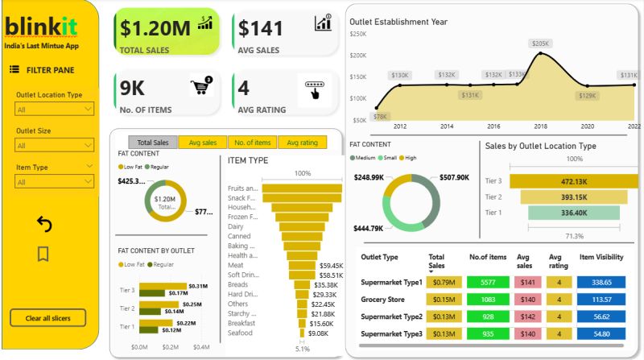The image size is (644, 360).
Task: Click the Supermarket Type3 row label
Action: tap(391, 333)
